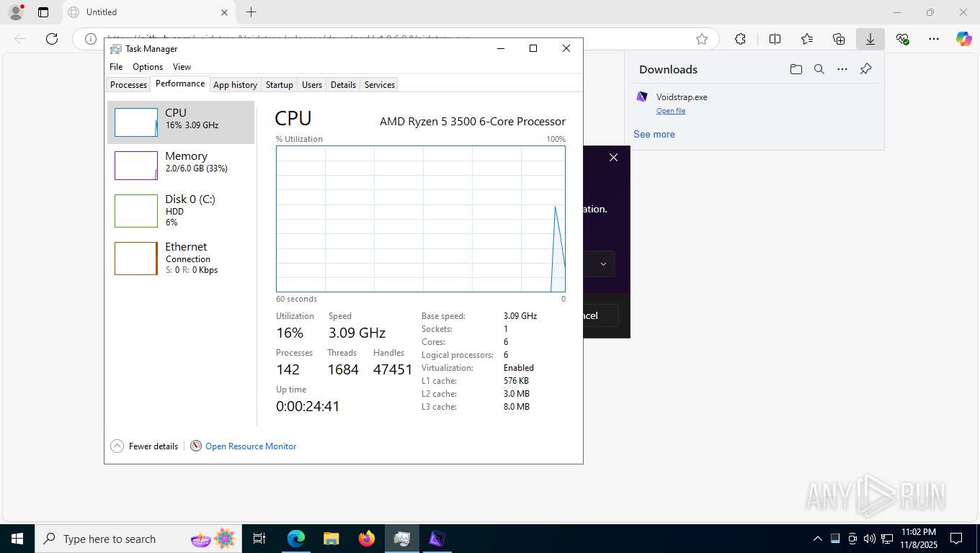Close the Untitled browser tab
Screen dimensions: 980x553
pos(224,12)
